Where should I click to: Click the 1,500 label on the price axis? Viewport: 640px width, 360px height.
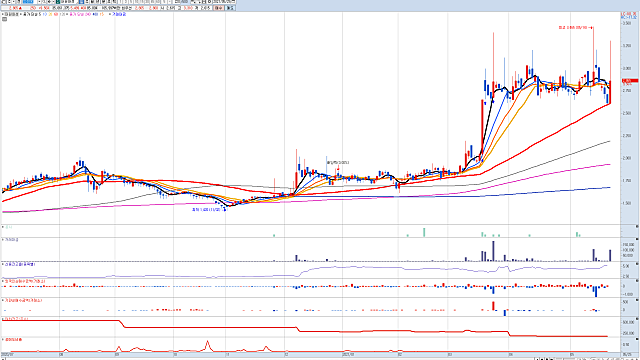tap(626, 203)
